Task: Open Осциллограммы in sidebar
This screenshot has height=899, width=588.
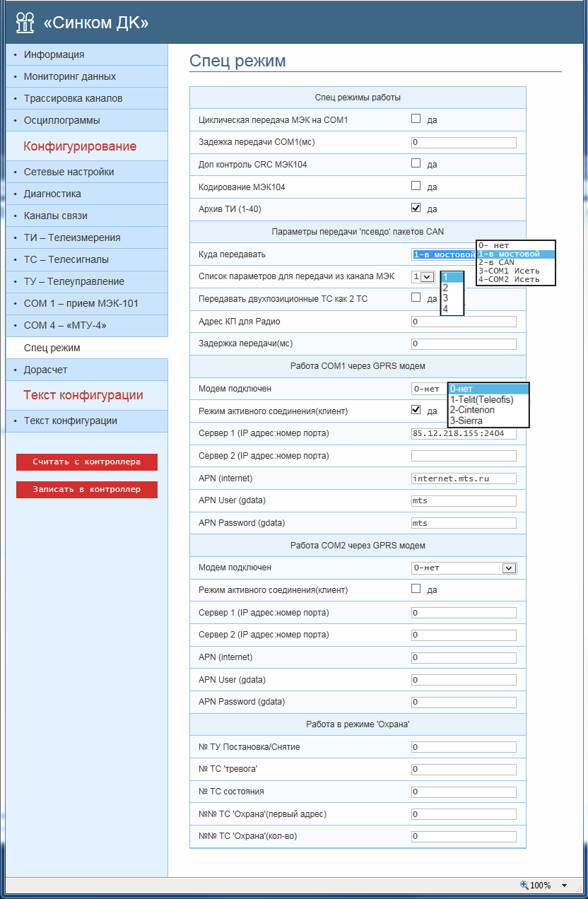Action: point(61,120)
